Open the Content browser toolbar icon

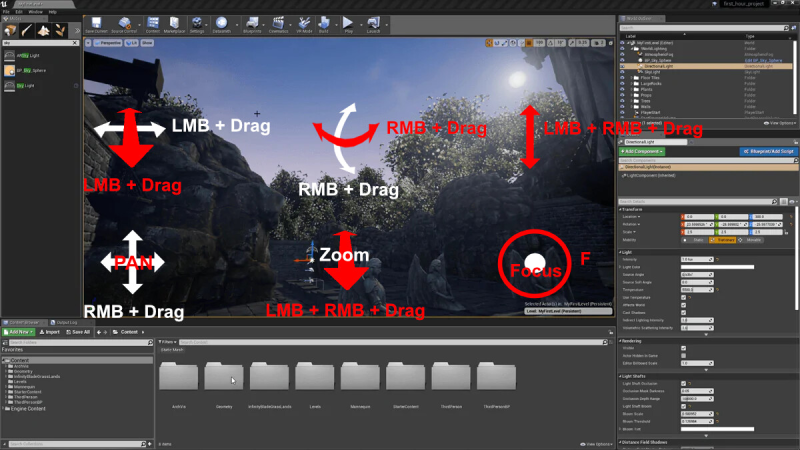[153, 24]
